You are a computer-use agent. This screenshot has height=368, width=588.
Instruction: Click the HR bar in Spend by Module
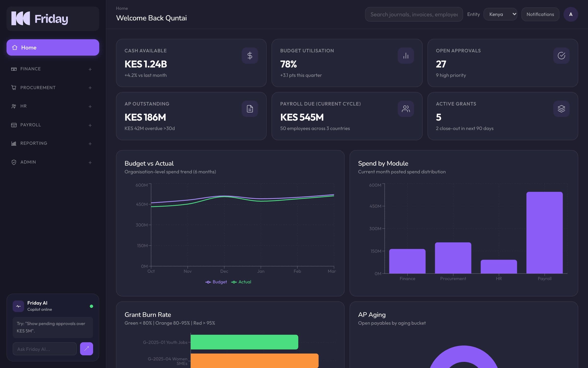(x=499, y=266)
